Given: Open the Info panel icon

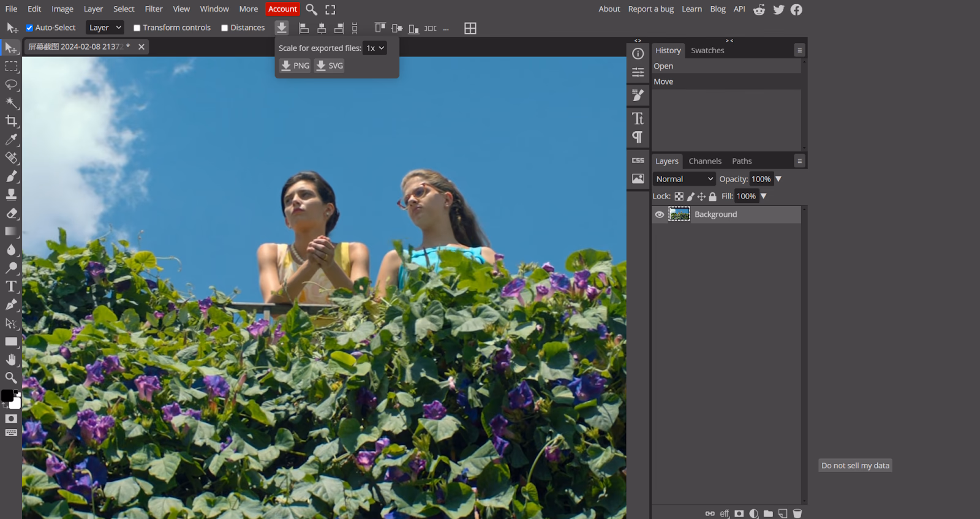Looking at the screenshot, I should tap(638, 54).
